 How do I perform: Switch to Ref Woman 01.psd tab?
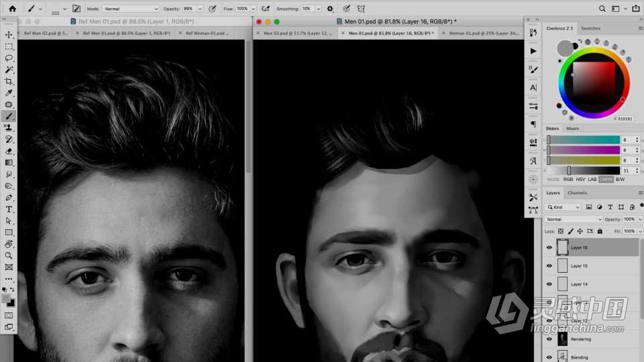coord(206,33)
